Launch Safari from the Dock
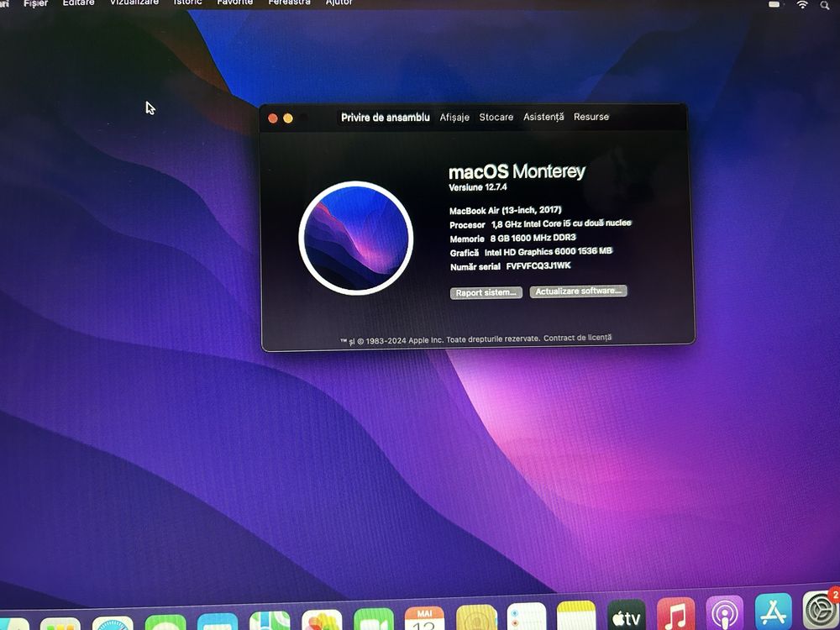This screenshot has height=630, width=840. 113,623
